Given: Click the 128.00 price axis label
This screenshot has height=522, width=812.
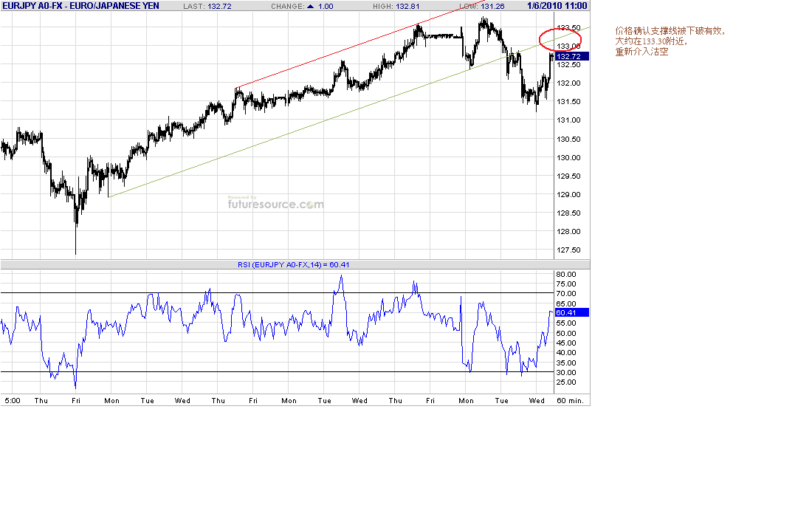Looking at the screenshot, I should (x=568, y=232).
